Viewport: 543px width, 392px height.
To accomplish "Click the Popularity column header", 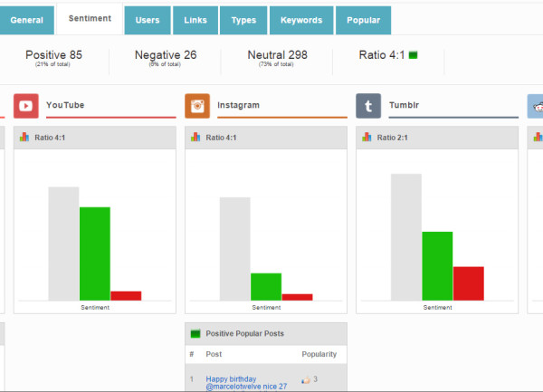I will (x=319, y=354).
